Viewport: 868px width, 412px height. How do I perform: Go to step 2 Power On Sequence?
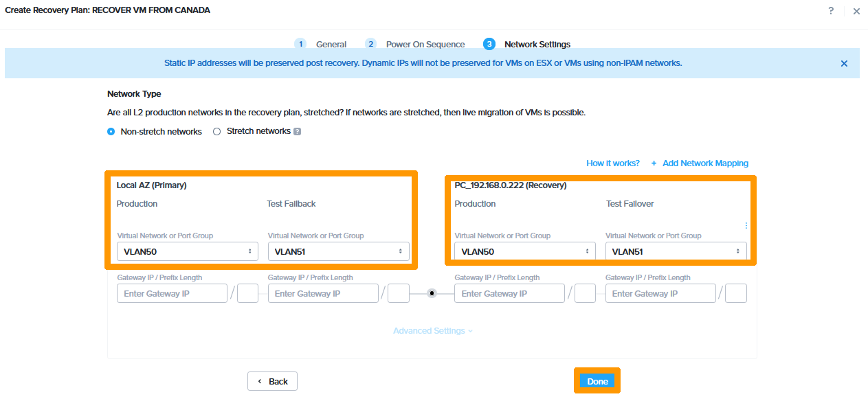click(x=415, y=44)
